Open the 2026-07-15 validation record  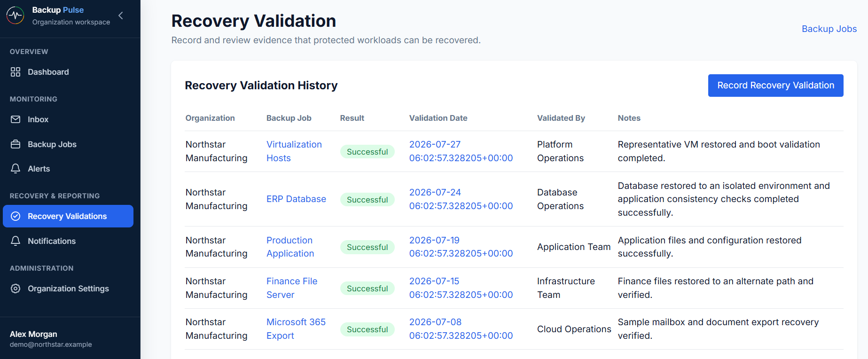pyautogui.click(x=461, y=288)
